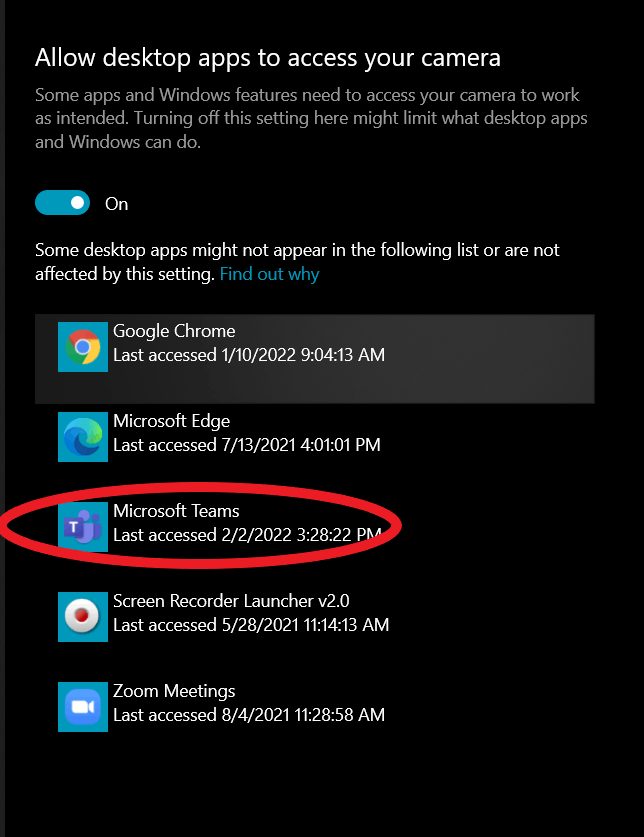Click Teams last accessed 2/2/2022 timestamp
The height and width of the screenshot is (837, 644).
[x=247, y=535]
